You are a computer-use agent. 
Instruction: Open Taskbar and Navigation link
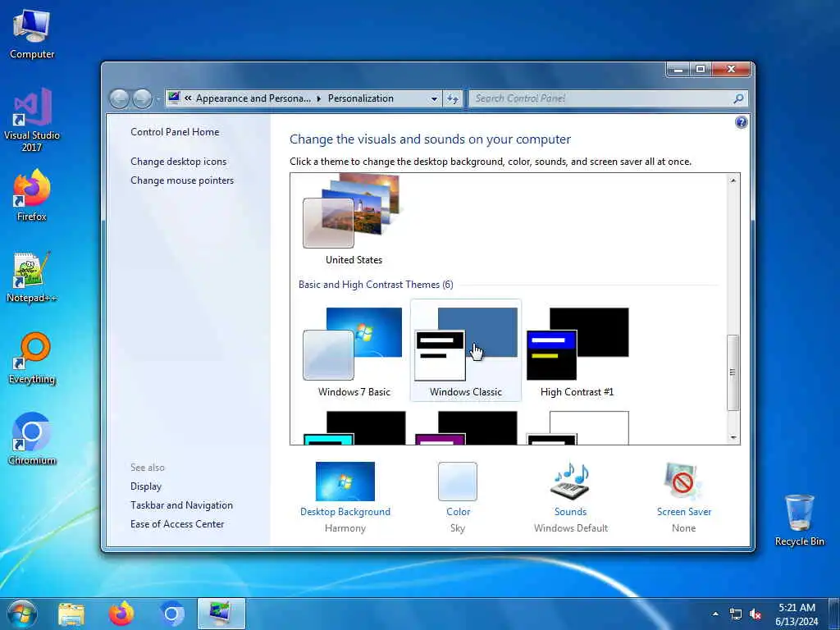click(x=181, y=505)
